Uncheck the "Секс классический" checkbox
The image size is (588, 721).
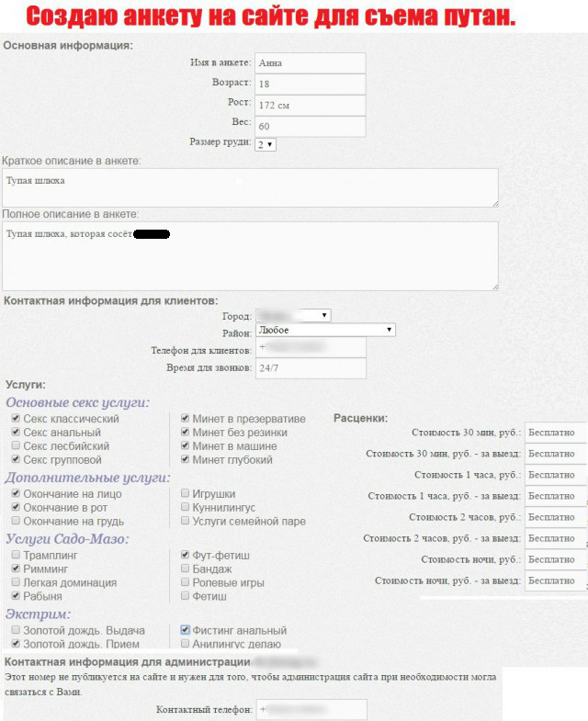click(17, 418)
